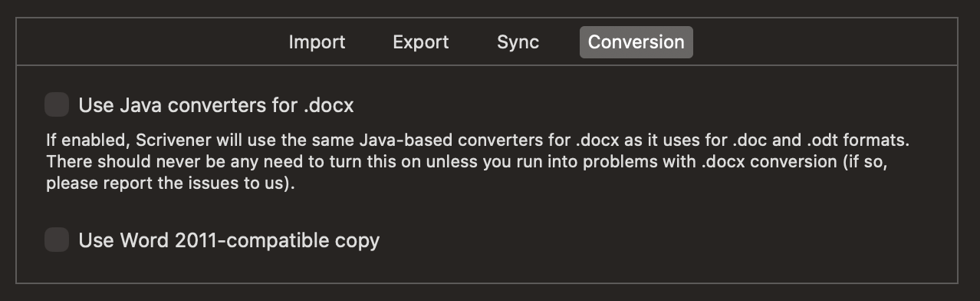Switch to the Import tab
This screenshot has width=980, height=301.
point(317,42)
